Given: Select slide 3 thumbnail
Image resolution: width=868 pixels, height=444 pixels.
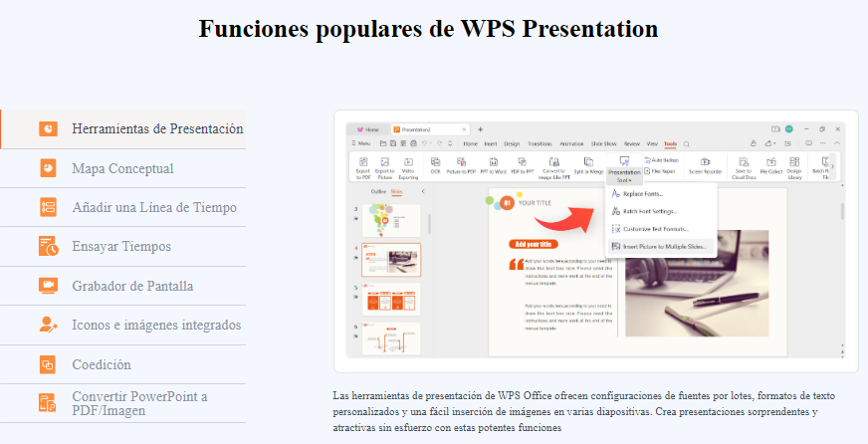Looking at the screenshot, I should (391, 220).
